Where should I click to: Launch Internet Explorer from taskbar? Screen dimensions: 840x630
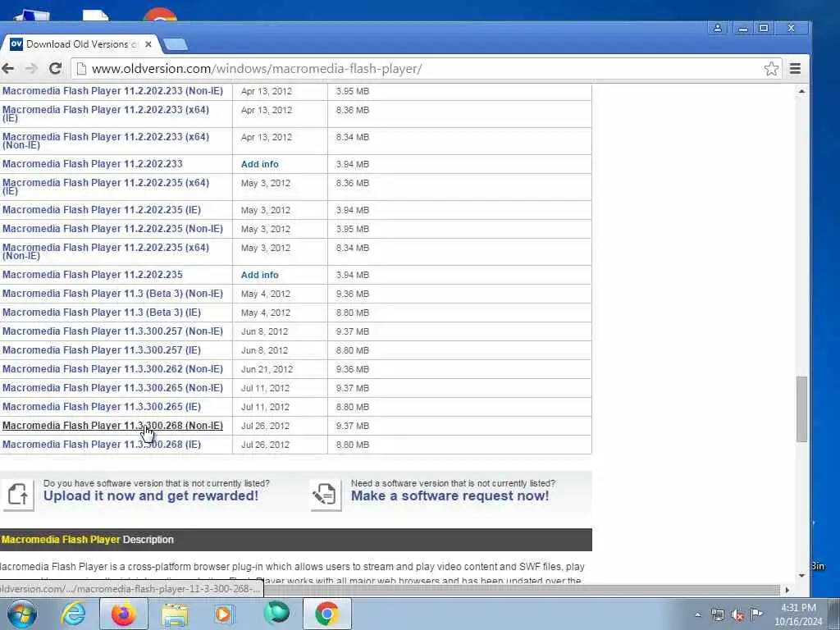pyautogui.click(x=73, y=614)
